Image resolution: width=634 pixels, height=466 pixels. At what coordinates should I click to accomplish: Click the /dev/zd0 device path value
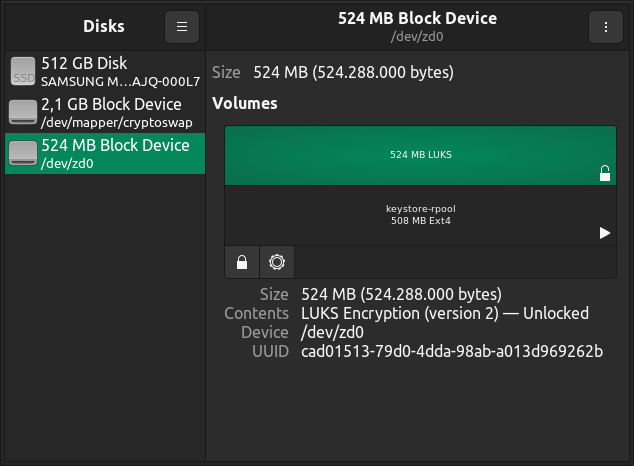click(332, 332)
